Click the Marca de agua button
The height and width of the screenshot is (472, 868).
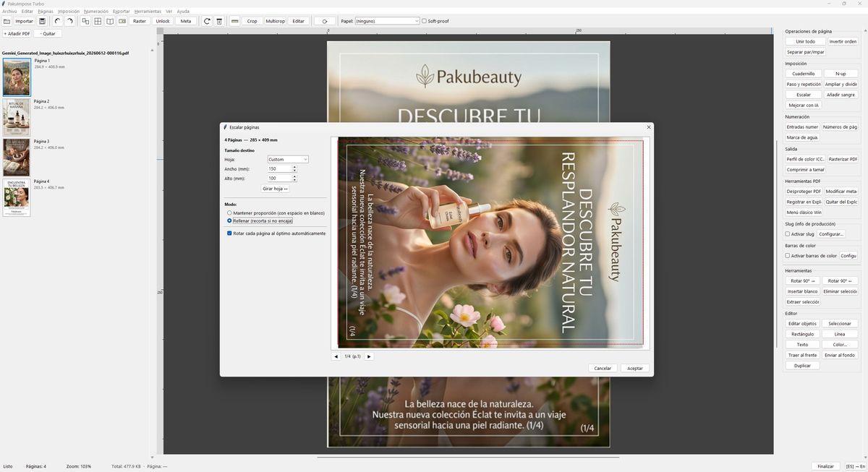[803, 137]
